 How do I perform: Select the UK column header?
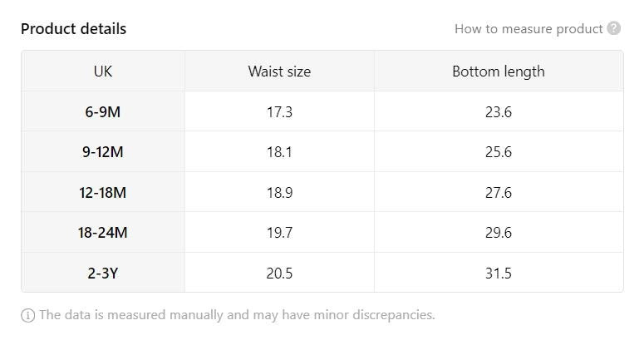103,71
